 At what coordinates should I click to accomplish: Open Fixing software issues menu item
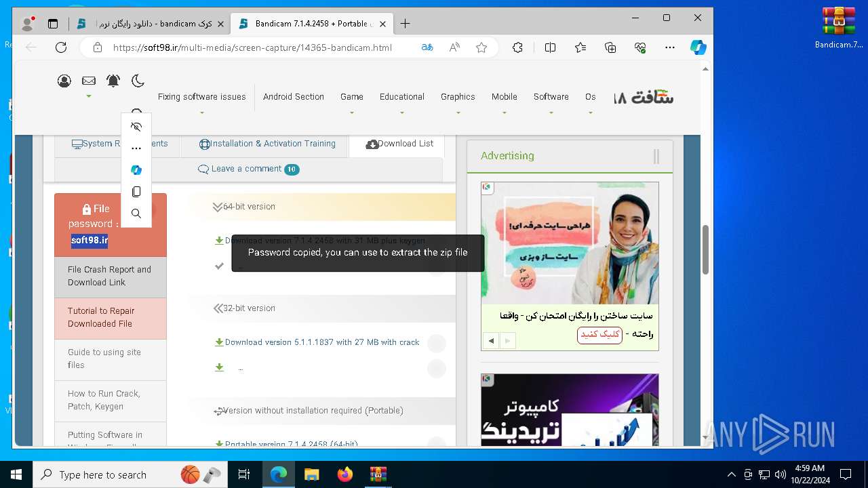pos(202,97)
